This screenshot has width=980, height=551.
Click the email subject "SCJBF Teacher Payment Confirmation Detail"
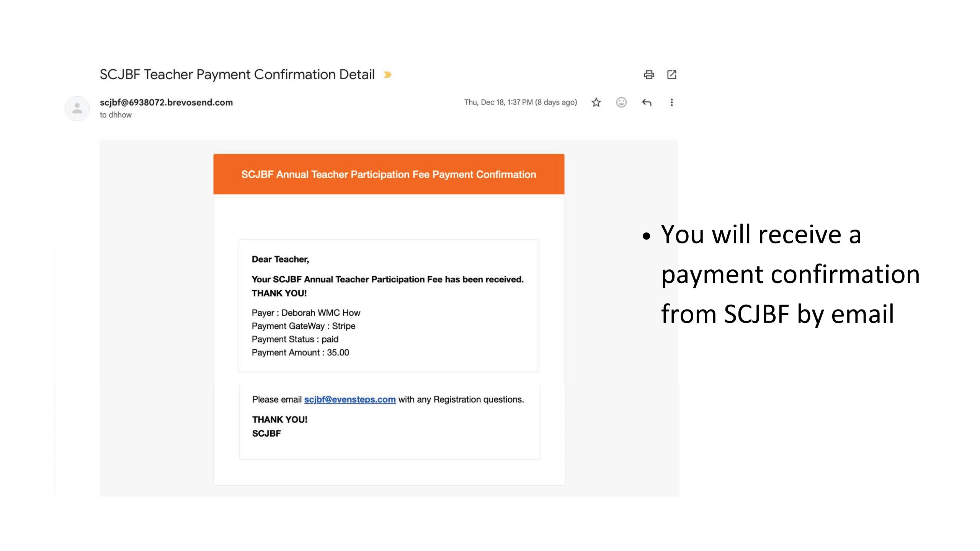pos(237,75)
